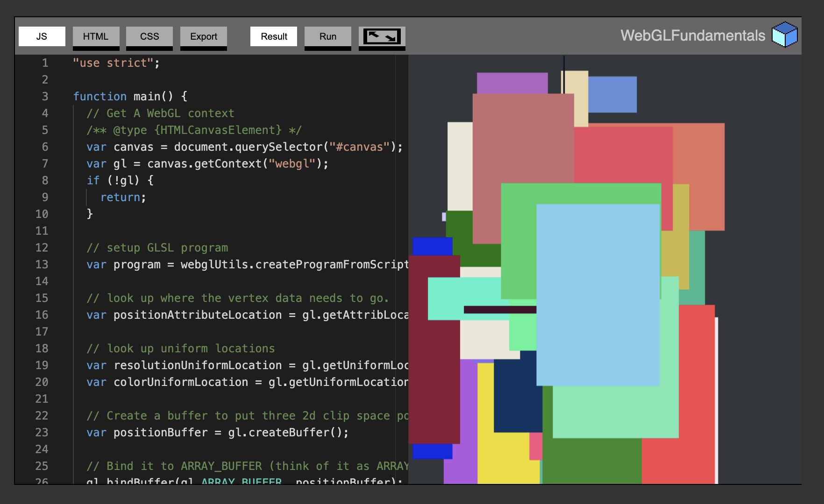The width and height of the screenshot is (824, 504).
Task: Switch to the HTML tab
Action: pyautogui.click(x=96, y=36)
